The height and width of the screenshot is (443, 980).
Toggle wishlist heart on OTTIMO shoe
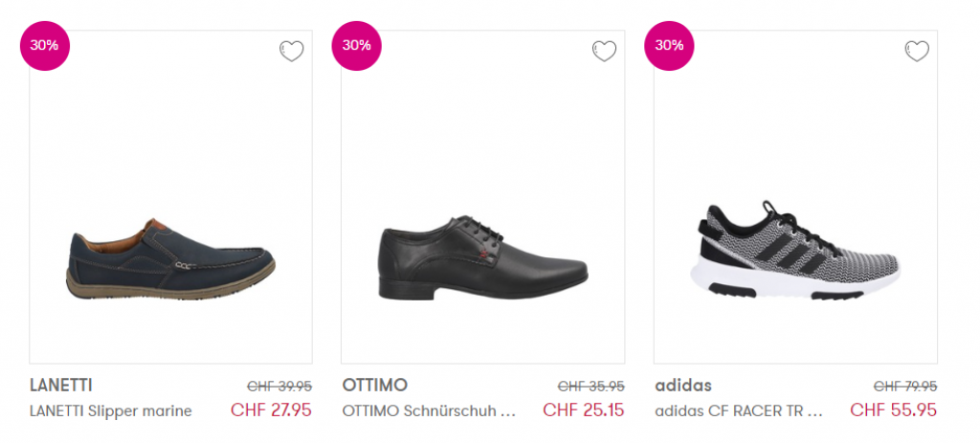[x=604, y=52]
